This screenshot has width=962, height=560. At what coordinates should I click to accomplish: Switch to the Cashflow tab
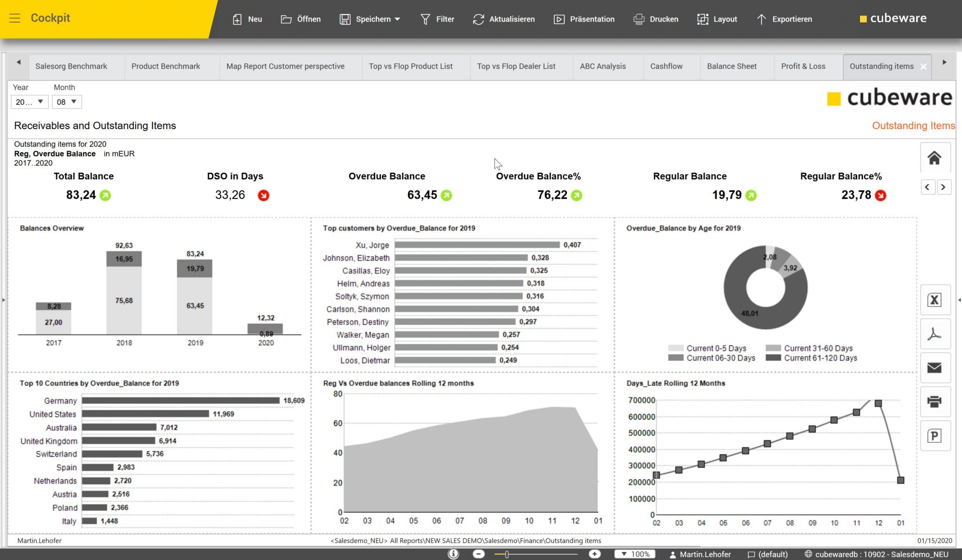tap(666, 66)
